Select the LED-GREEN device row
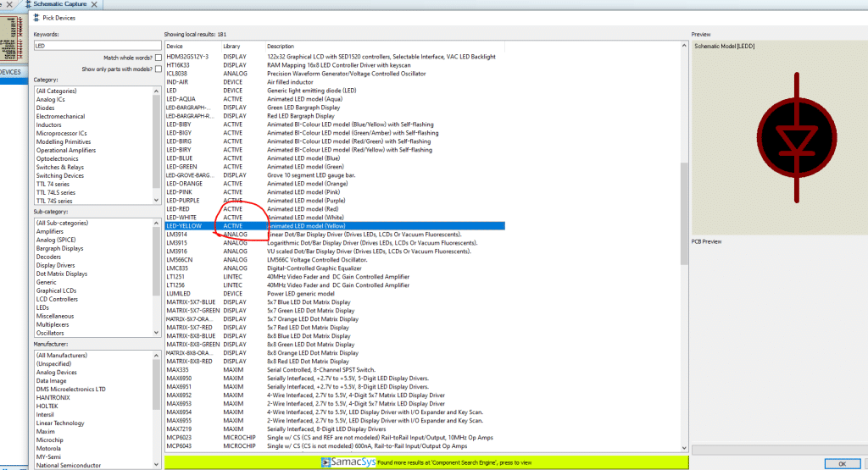This screenshot has height=470, width=868. [335, 167]
